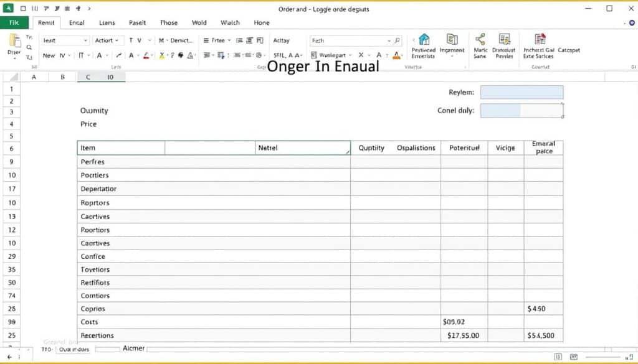Image resolution: width=638 pixels, height=364 pixels.
Task: Select the Vicige header cell
Action: [x=506, y=148]
